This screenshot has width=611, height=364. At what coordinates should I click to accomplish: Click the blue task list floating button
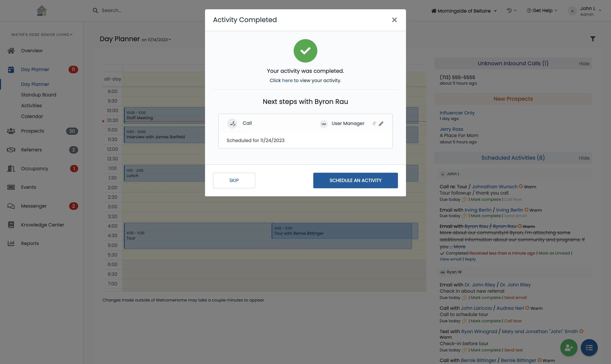pos(589,348)
